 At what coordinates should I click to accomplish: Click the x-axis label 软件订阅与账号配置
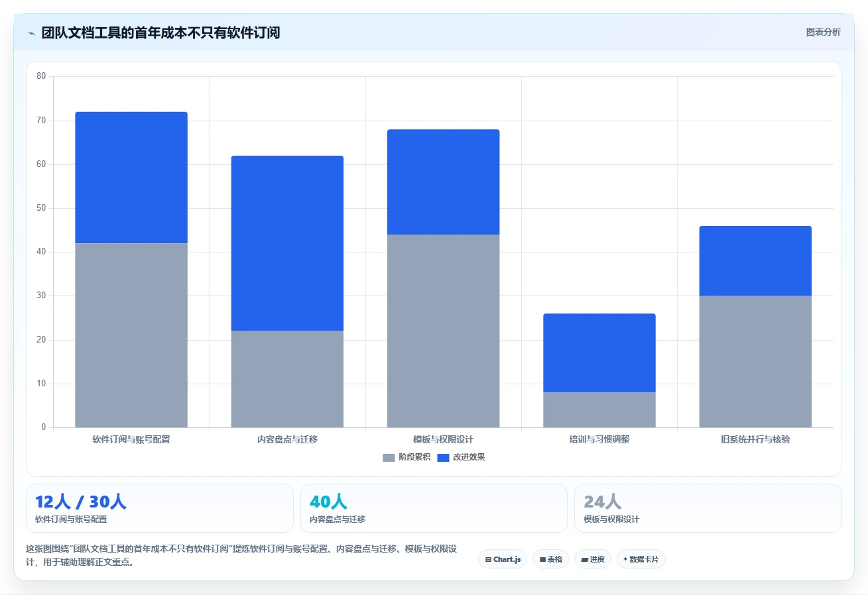131,439
